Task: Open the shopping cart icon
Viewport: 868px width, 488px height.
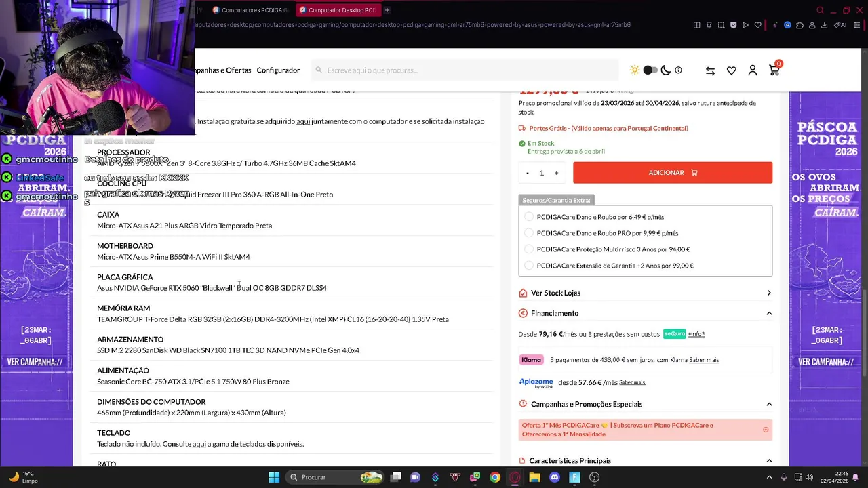Action: (x=774, y=70)
